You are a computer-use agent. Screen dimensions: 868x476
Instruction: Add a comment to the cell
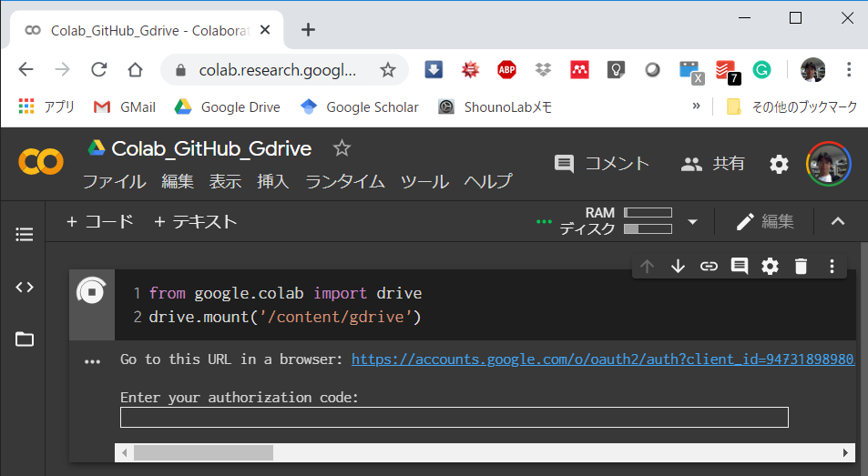(739, 267)
